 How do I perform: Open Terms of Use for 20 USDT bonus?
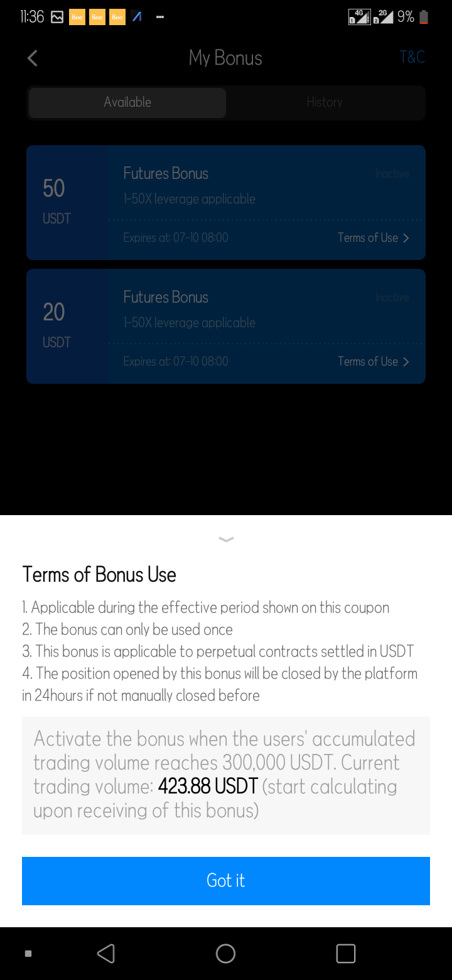pos(368,362)
